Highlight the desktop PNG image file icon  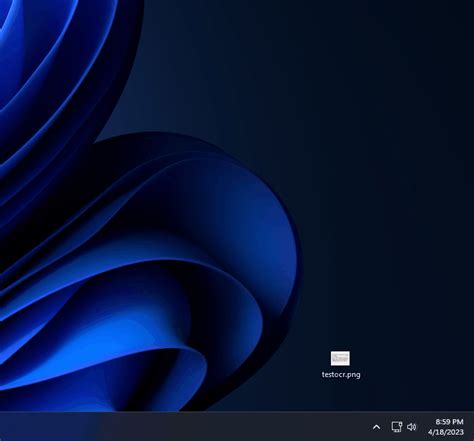point(340,358)
